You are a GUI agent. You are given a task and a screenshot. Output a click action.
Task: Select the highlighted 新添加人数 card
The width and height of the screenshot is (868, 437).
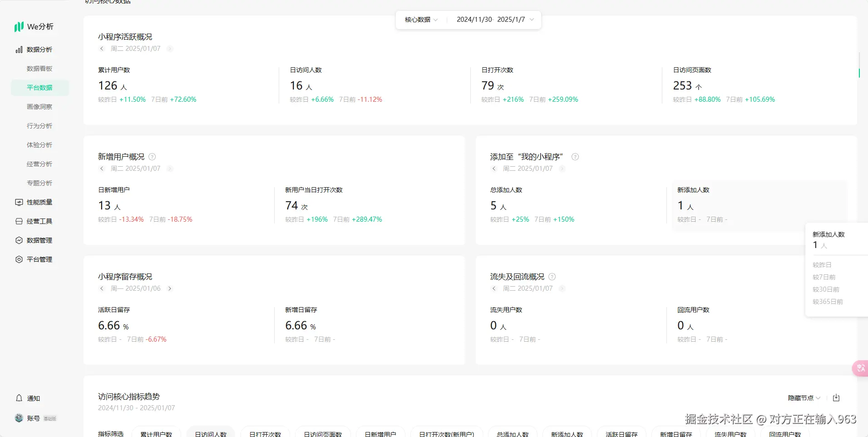tap(759, 205)
